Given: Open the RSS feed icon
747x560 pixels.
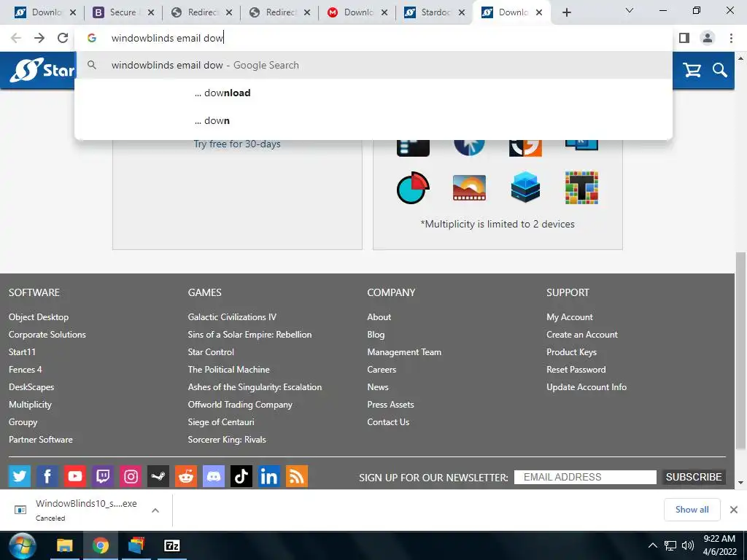Looking at the screenshot, I should (296, 476).
